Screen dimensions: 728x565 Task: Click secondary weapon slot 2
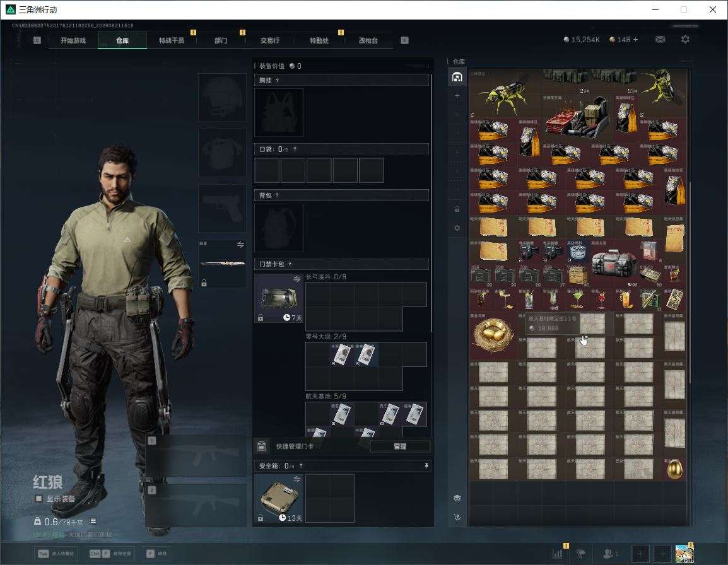pyautogui.click(x=196, y=506)
